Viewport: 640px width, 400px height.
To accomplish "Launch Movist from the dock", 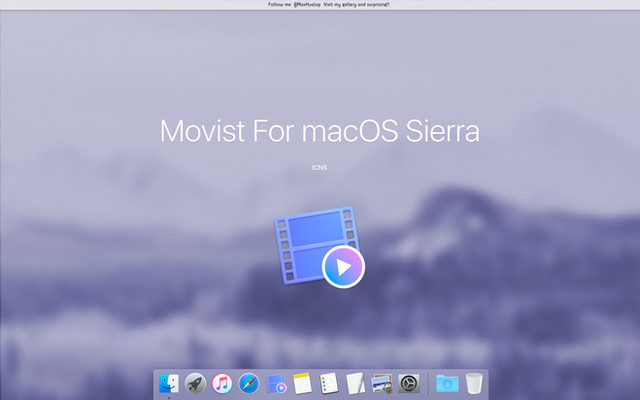I will [276, 384].
